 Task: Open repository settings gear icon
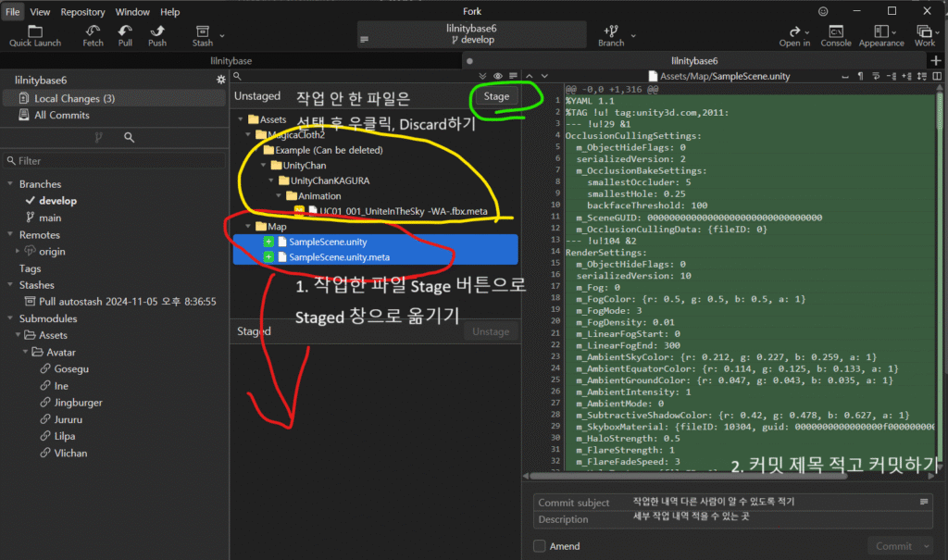click(x=220, y=81)
